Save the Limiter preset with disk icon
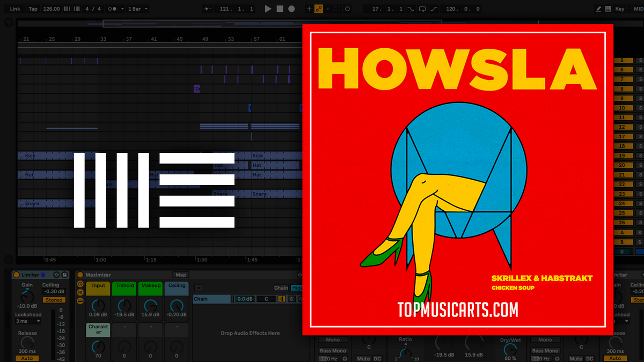The width and height of the screenshot is (644, 362). pos(65,275)
